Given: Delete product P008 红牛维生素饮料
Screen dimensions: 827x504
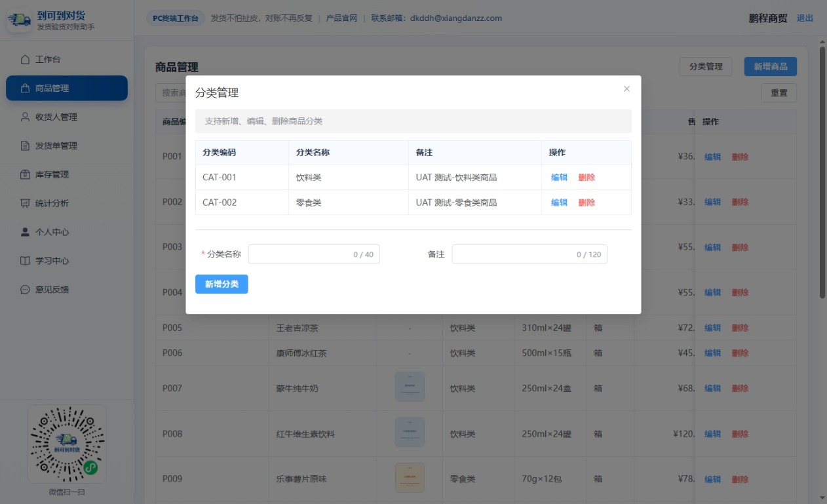Looking at the screenshot, I should pyautogui.click(x=740, y=435).
